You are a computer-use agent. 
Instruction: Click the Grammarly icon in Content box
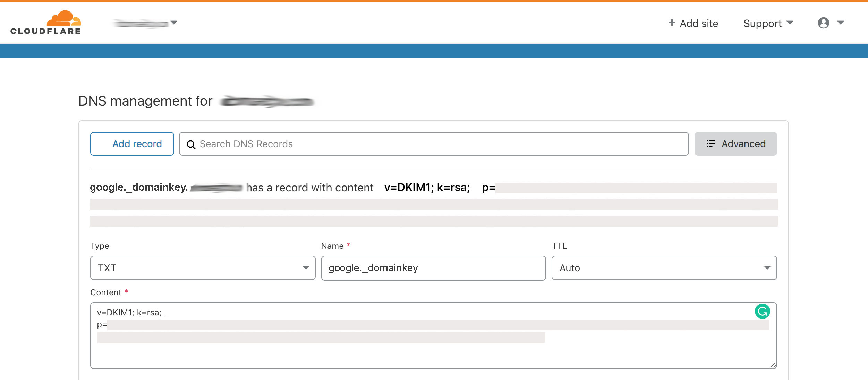[x=762, y=312]
